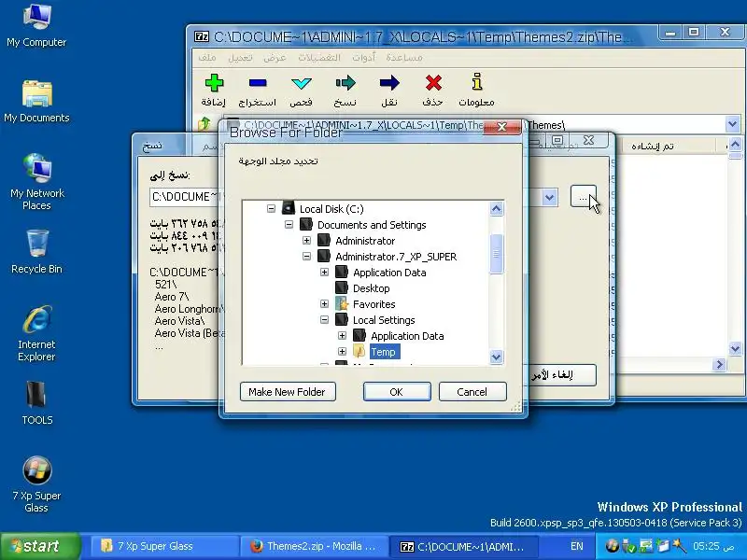Click the yellow Temp folder icon

(359, 352)
